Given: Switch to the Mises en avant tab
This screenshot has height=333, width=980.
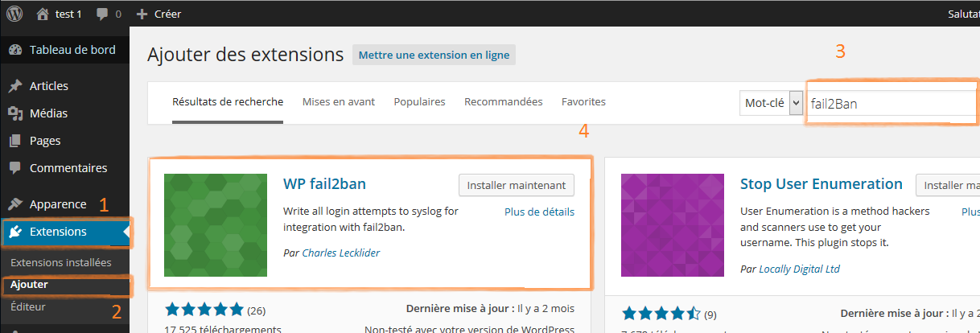Looking at the screenshot, I should 339,102.
